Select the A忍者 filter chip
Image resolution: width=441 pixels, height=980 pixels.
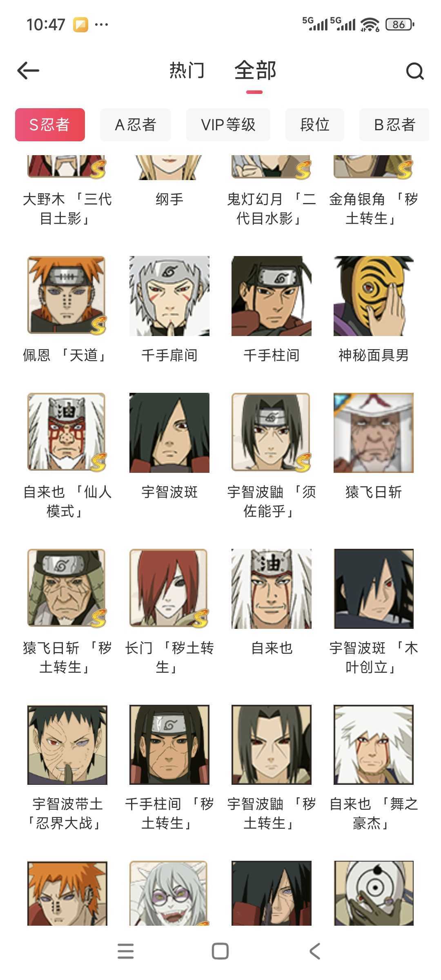[x=136, y=125]
